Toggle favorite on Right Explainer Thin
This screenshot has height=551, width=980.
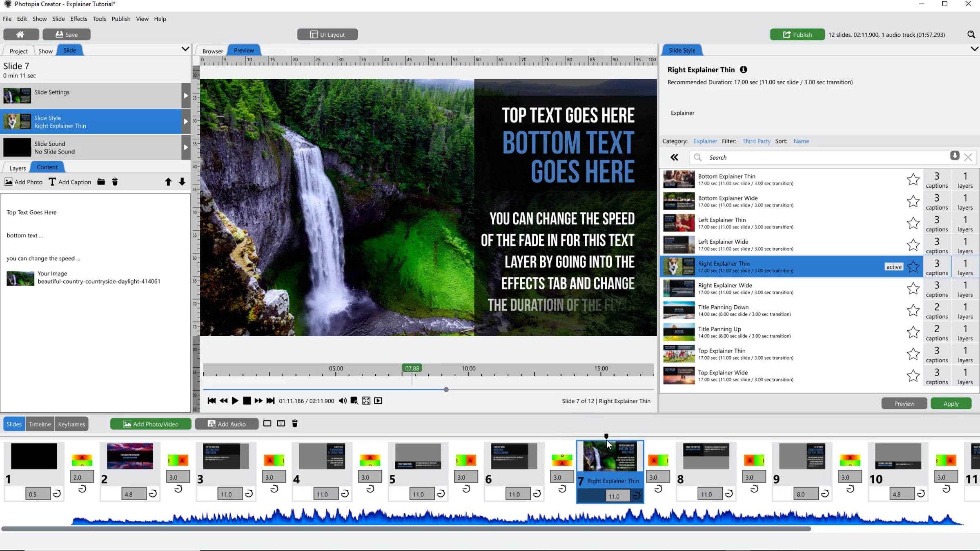pyautogui.click(x=913, y=267)
